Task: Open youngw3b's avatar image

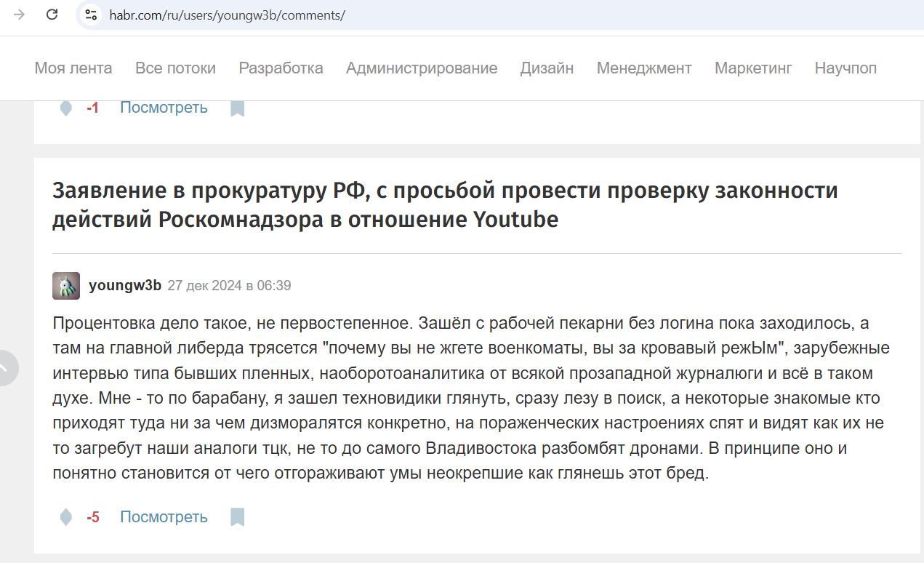Action: click(x=66, y=286)
